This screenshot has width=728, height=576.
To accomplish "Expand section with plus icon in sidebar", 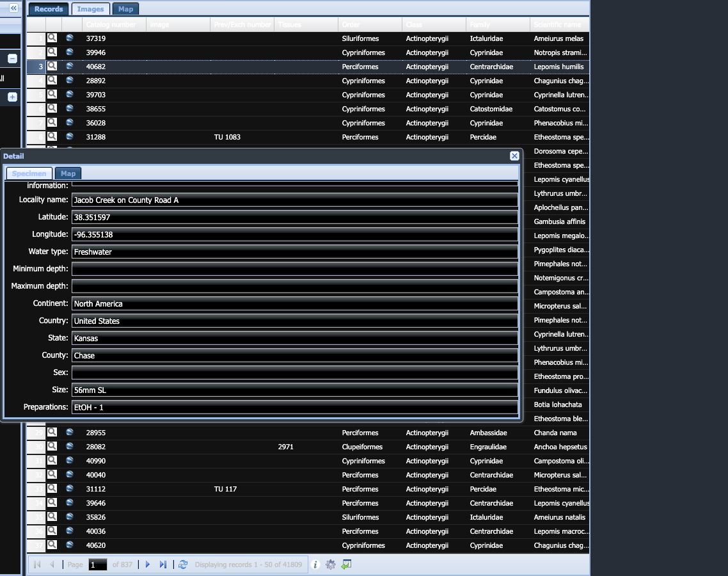I will 13,97.
